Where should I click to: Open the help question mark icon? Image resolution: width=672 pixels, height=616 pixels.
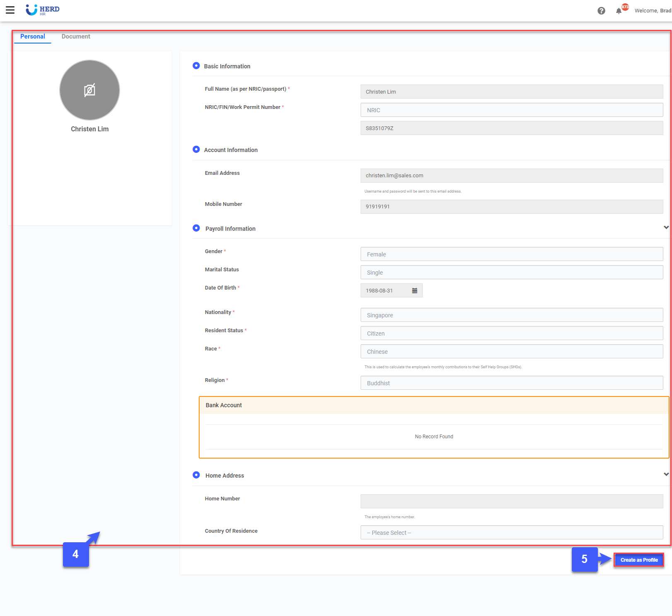click(x=601, y=10)
